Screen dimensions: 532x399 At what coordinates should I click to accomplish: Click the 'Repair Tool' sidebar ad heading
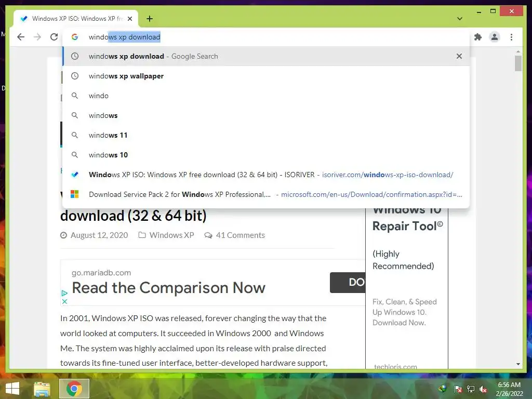[x=407, y=225]
